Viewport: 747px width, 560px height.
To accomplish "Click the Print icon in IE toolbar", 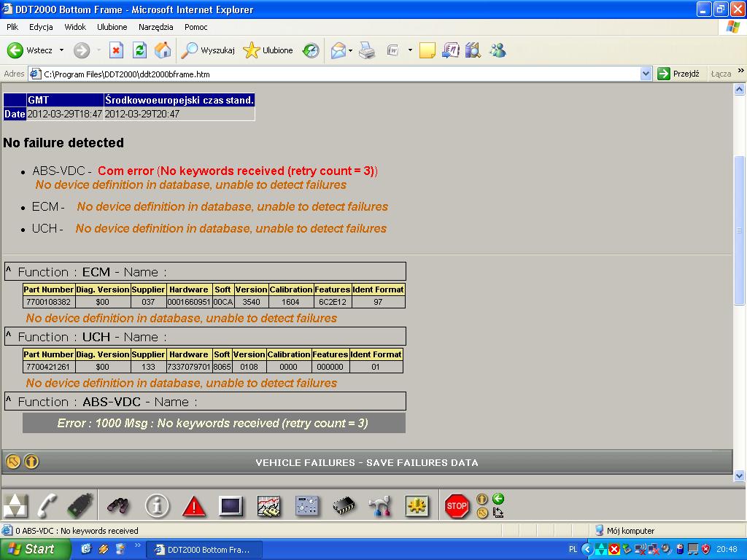I will point(367,50).
